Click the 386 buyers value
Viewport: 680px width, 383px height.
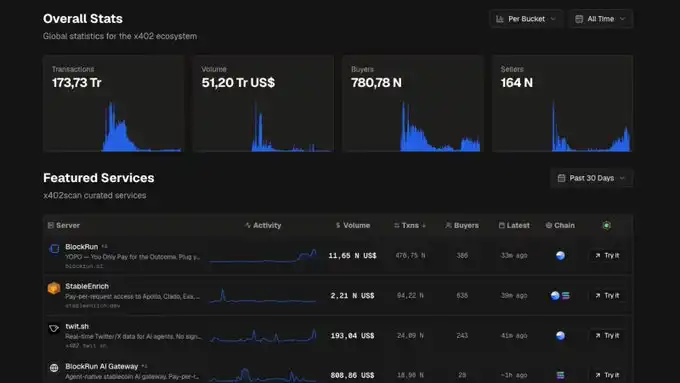coord(462,255)
